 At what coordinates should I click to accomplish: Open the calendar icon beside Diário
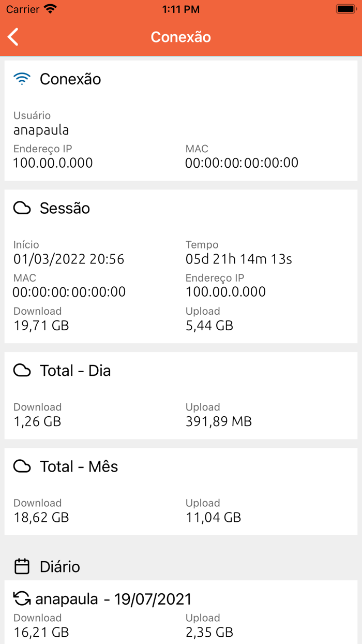pos(22,567)
